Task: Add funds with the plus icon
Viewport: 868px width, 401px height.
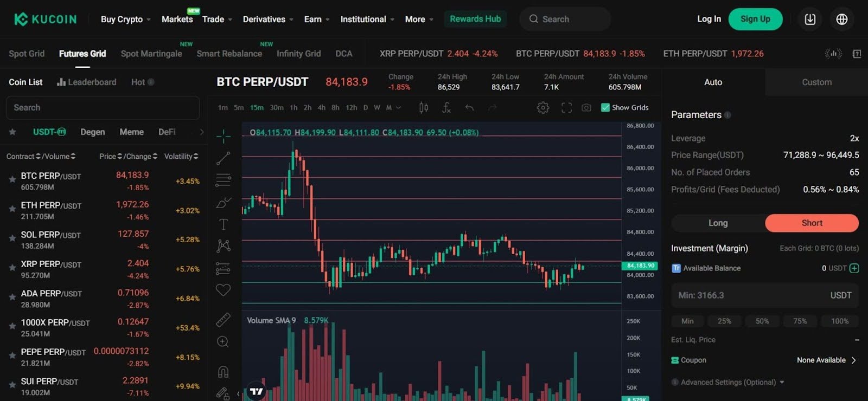Action: pos(854,268)
